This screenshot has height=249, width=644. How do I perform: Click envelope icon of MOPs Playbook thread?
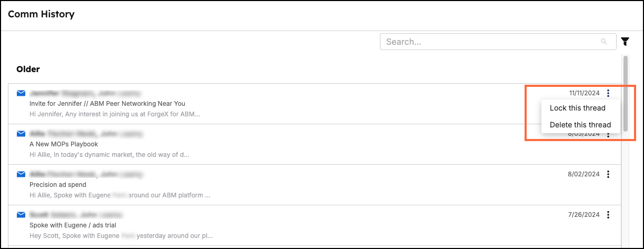click(x=21, y=134)
